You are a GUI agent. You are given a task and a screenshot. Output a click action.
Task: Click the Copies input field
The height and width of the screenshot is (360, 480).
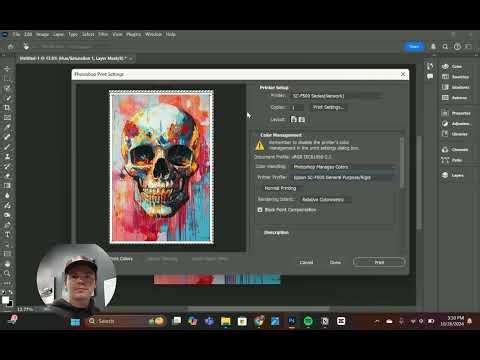coord(297,107)
